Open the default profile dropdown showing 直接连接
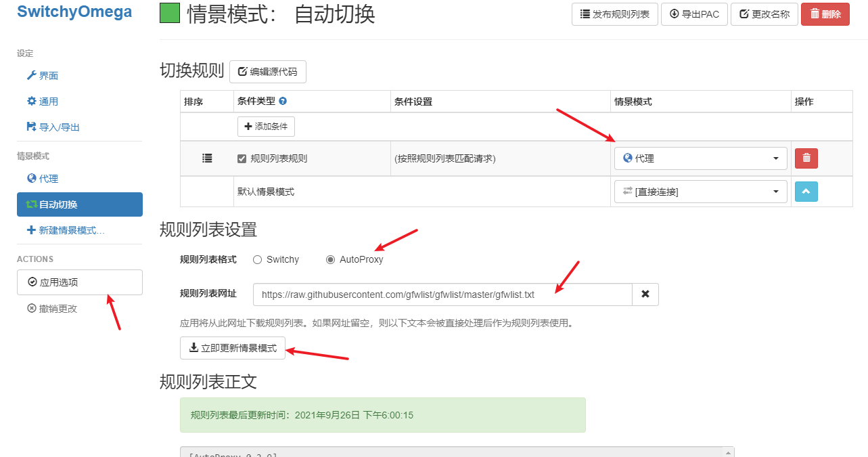 [x=700, y=191]
